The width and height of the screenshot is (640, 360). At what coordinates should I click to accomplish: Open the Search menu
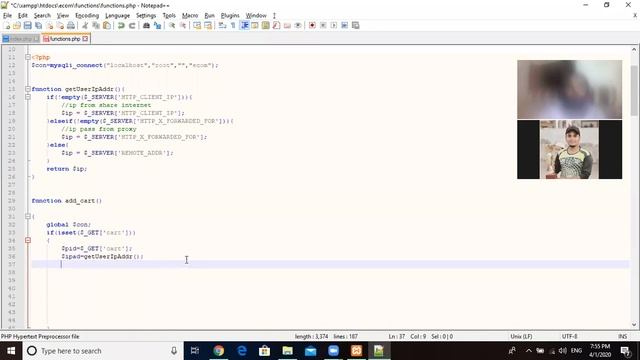pyautogui.click(x=42, y=16)
